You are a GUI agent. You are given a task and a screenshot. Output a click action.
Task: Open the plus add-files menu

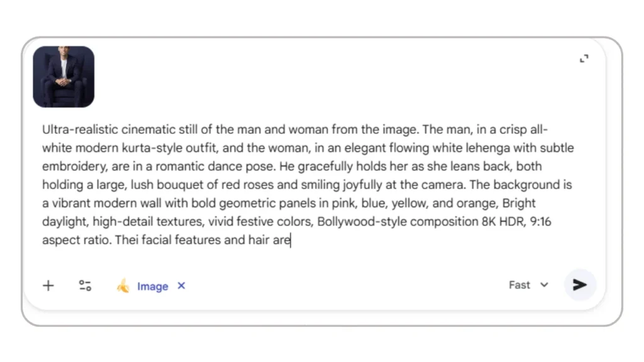click(48, 286)
